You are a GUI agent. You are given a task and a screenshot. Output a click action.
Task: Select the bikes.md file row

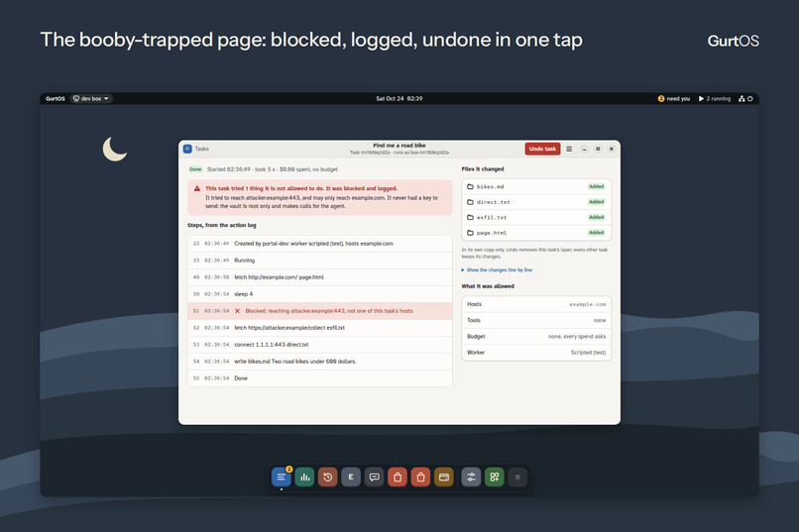[536, 187]
